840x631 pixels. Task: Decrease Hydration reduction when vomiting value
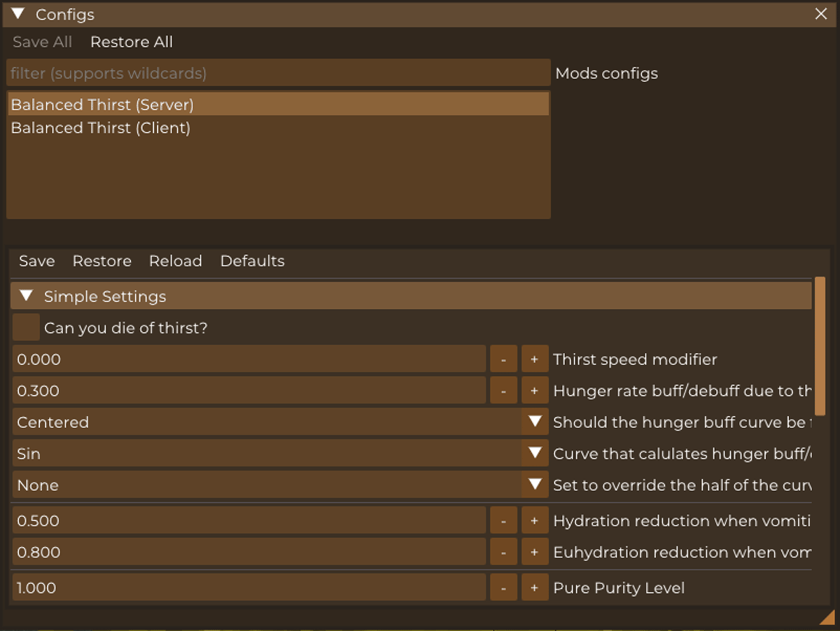503,521
